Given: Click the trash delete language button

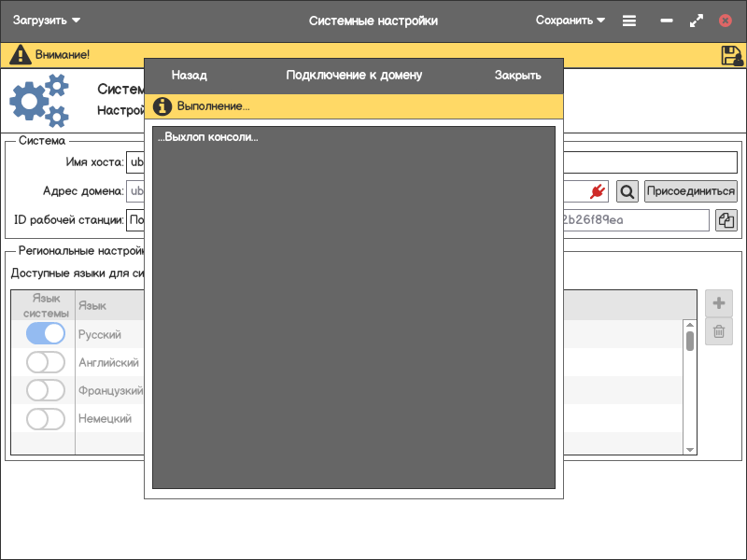Looking at the screenshot, I should 718,331.
